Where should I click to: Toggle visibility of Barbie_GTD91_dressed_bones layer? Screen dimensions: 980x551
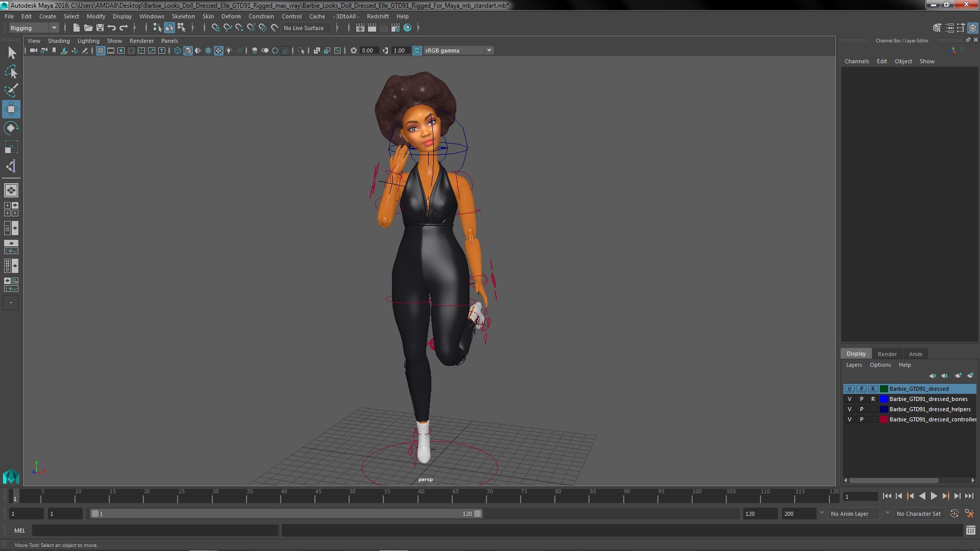click(x=850, y=399)
